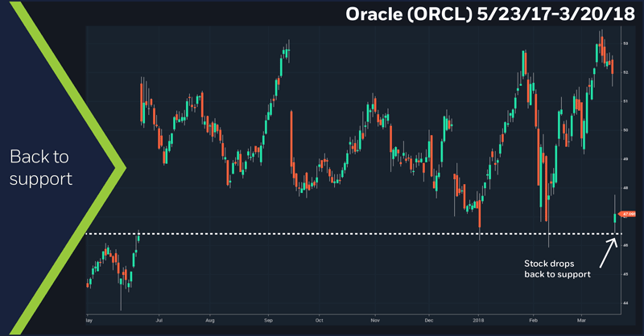
Task: Click the last green candle near support
Action: (615, 217)
